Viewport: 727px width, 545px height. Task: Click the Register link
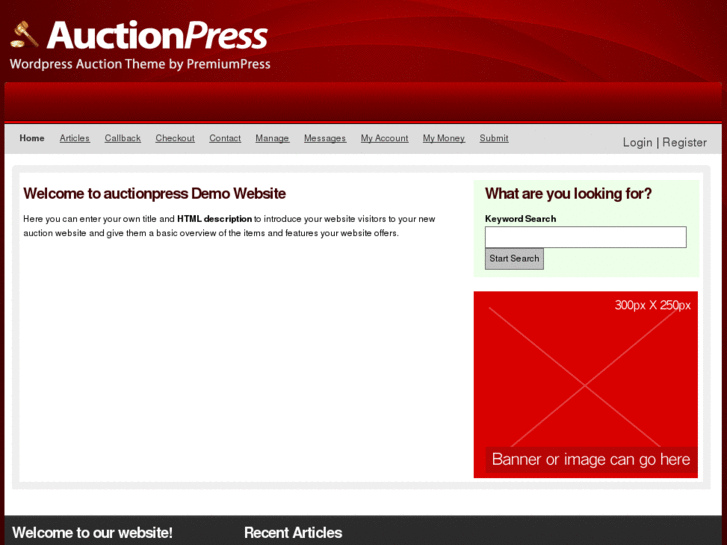point(684,142)
